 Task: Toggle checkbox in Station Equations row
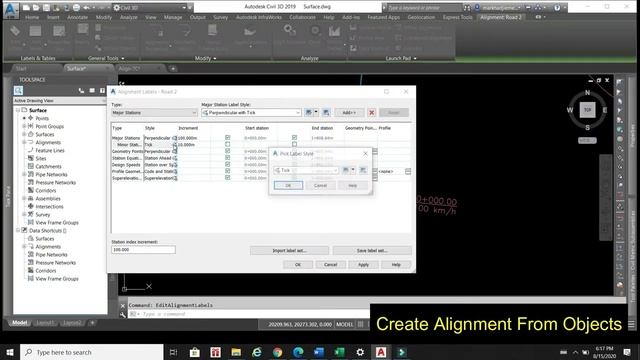228,158
